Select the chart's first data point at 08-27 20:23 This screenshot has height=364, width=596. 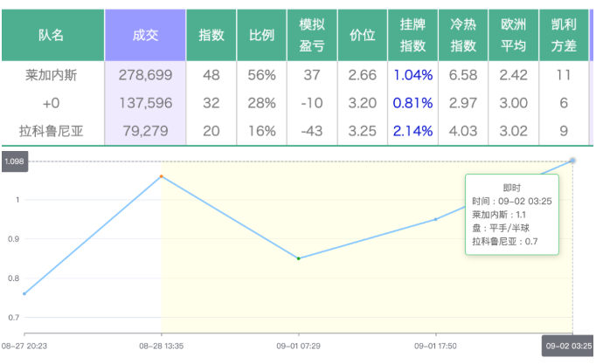[x=24, y=294]
